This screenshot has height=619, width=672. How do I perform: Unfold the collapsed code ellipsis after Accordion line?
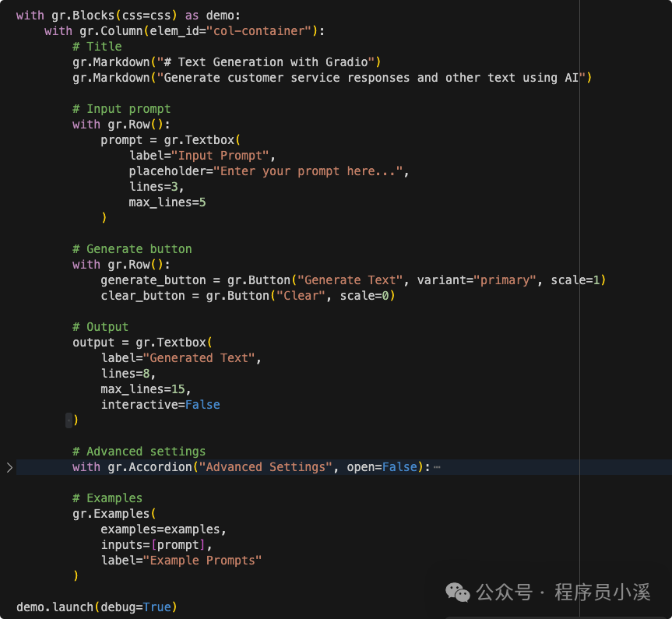pyautogui.click(x=437, y=467)
